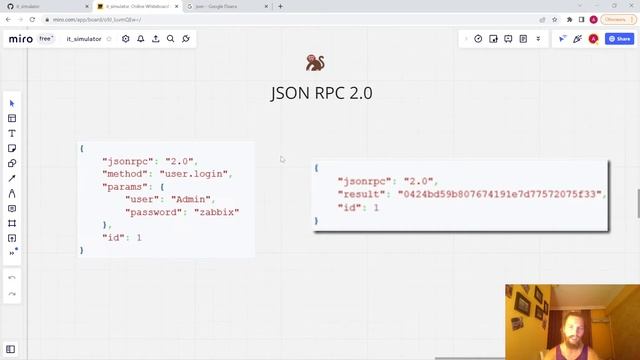This screenshot has width=640, height=360.
Task: Open search magnifier icon in Miro bar
Action: tap(171, 39)
